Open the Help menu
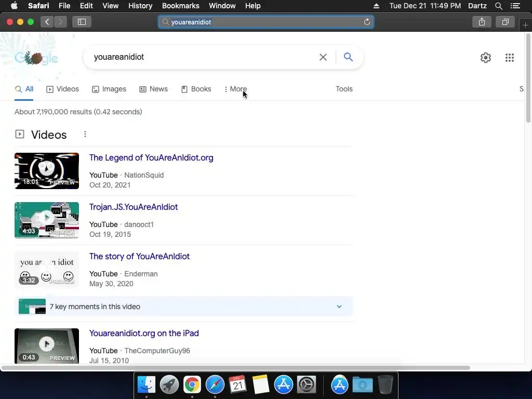The image size is (532, 399). coord(253,6)
